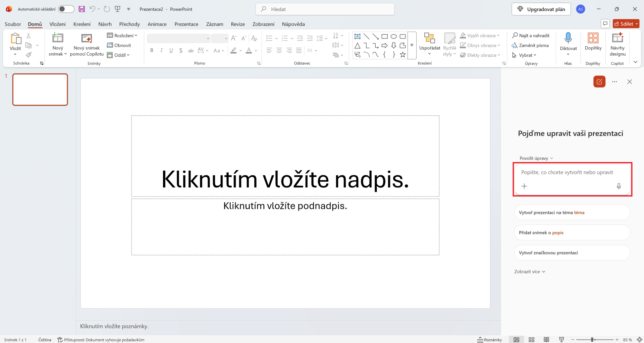Switch to slide sorter view icon
This screenshot has height=343, width=644.
[532, 340]
